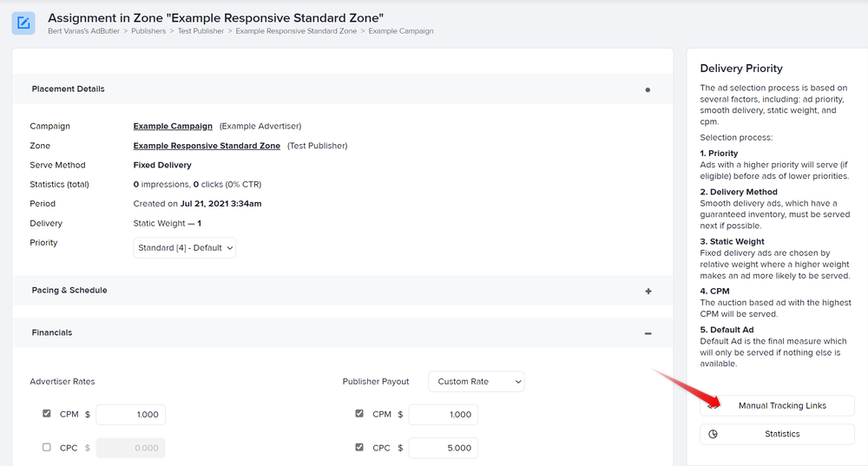
Task: Click the Statistics button
Action: point(777,434)
